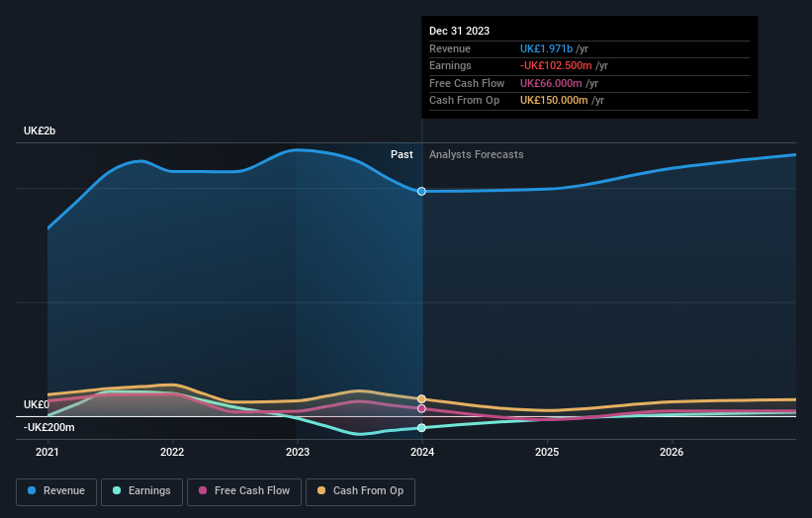Click the 2024 x-axis label
Viewport: 812px width, 518px height.
click(422, 453)
